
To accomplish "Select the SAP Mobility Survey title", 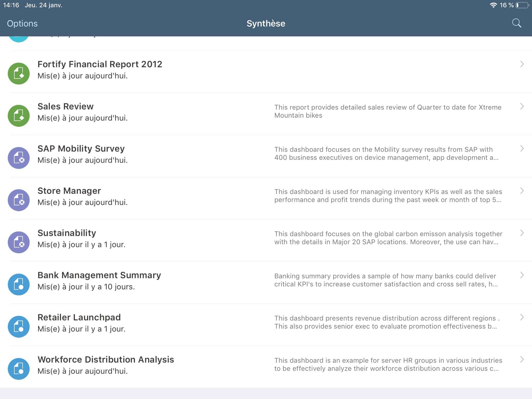I will [x=81, y=149].
